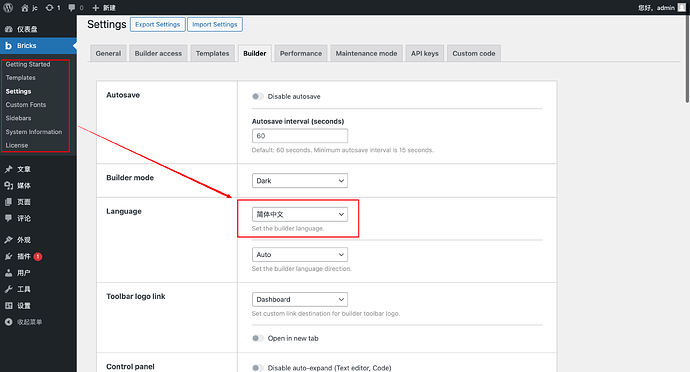Open Custom Fonts submenu link

tap(26, 105)
